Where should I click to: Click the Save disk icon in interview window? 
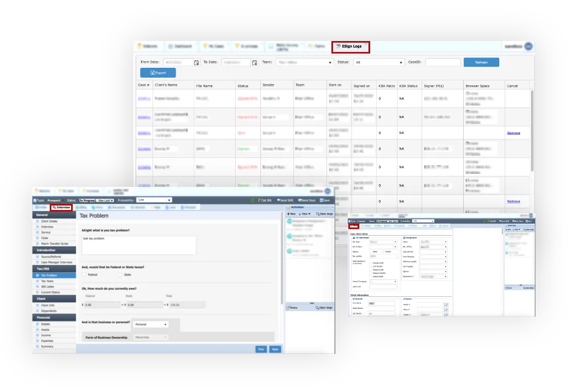click(322, 200)
